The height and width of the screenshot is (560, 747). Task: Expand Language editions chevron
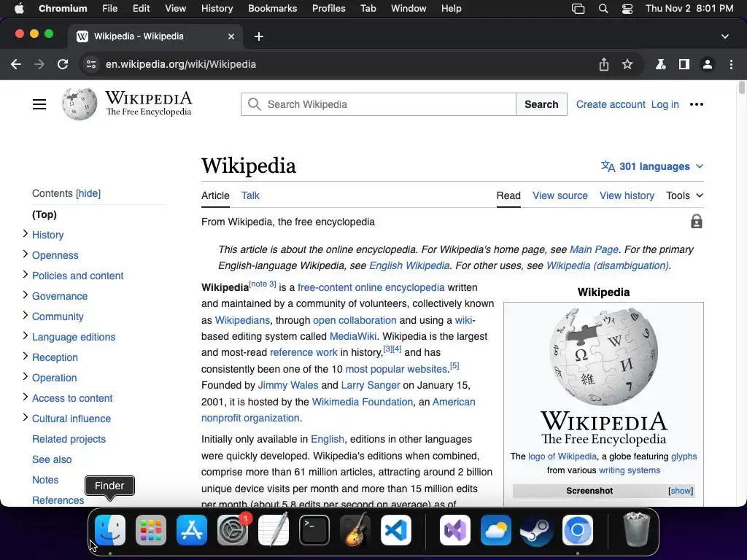(x=26, y=335)
